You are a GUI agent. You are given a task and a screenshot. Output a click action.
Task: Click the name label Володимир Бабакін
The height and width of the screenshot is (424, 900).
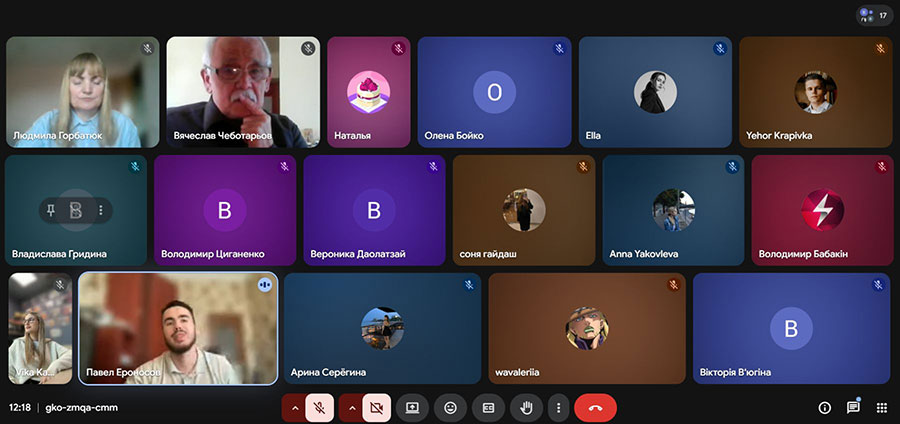click(x=803, y=254)
